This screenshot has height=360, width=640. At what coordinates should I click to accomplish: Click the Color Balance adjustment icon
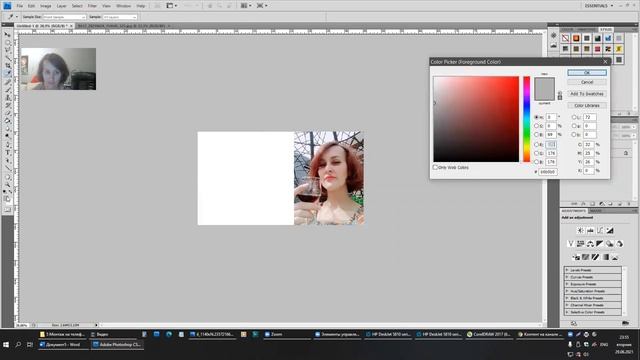[590, 244]
